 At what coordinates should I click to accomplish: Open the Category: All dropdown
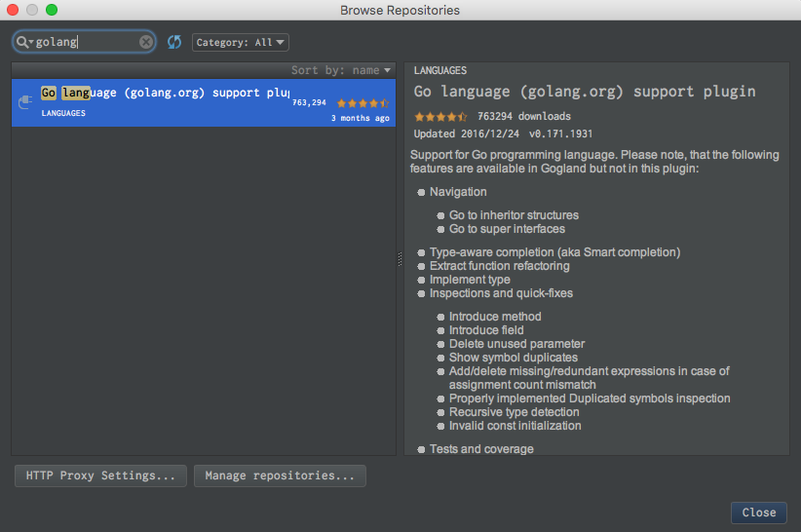240,42
